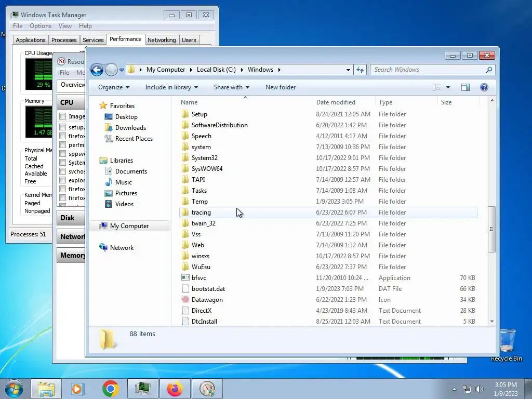Image resolution: width=532 pixels, height=399 pixels.
Task: Open Task Manager Options menu
Action: point(41,26)
